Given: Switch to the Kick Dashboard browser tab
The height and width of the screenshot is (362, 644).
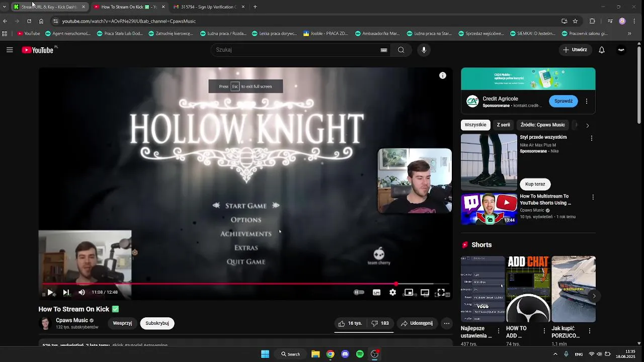Looking at the screenshot, I should pos(49,7).
